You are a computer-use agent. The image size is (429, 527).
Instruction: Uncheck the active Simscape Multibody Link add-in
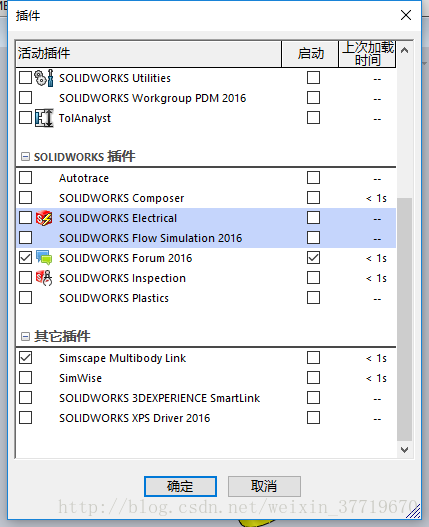pos(26,358)
